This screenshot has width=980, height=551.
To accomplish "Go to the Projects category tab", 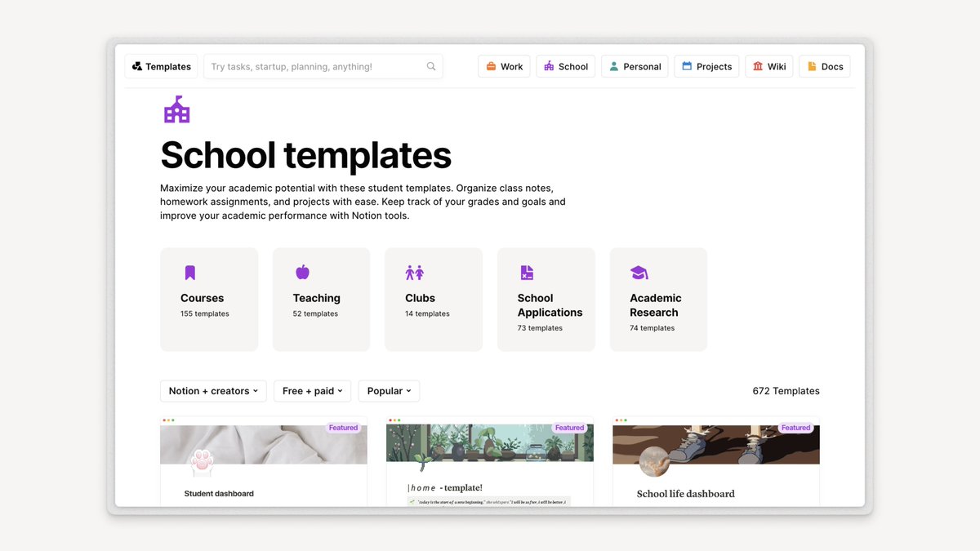I will click(x=706, y=67).
